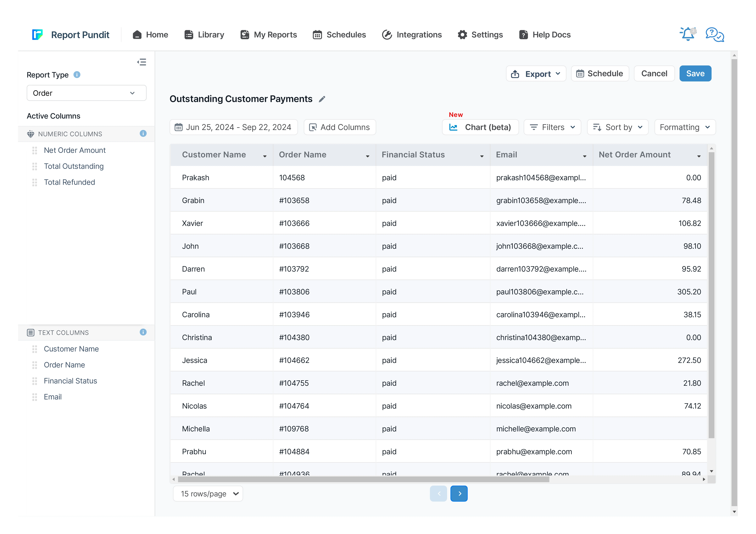The height and width of the screenshot is (534, 756).
Task: Click drag handle beside Total Outstanding
Action: click(x=35, y=167)
